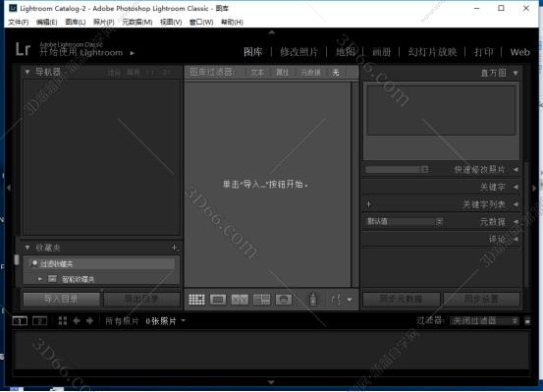Viewport: 543px width, 392px height.
Task: Open the quick develop preset dropdown
Action: pos(398,170)
